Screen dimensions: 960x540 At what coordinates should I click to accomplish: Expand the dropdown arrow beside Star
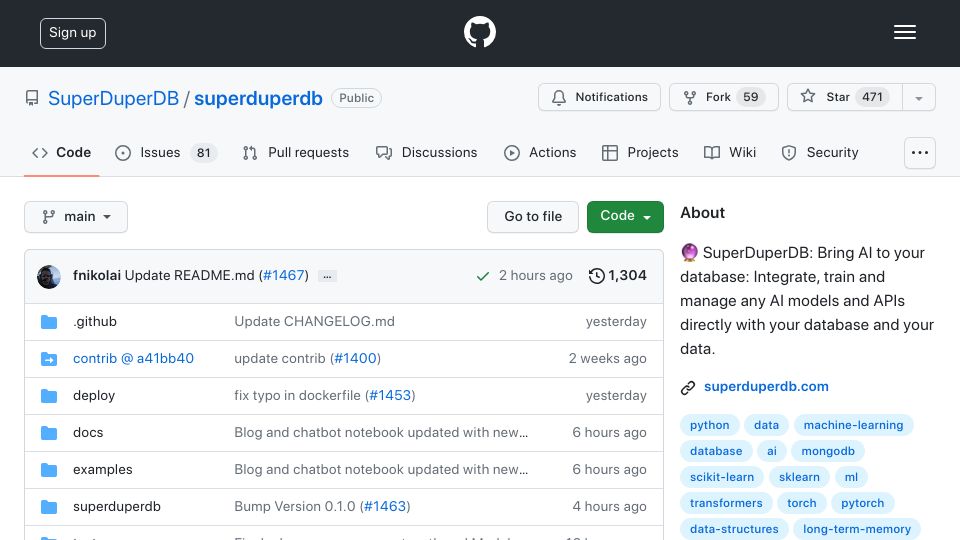(919, 98)
